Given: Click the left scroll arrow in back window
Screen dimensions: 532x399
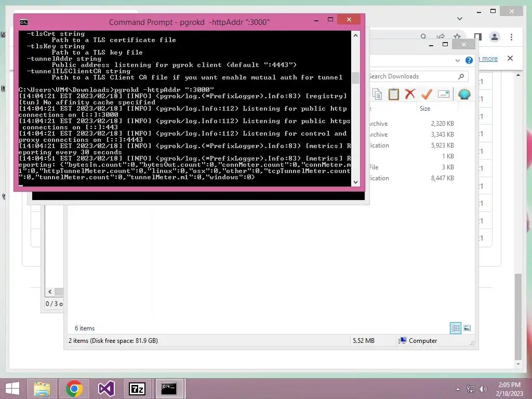Looking at the screenshot, I should coord(50,291).
